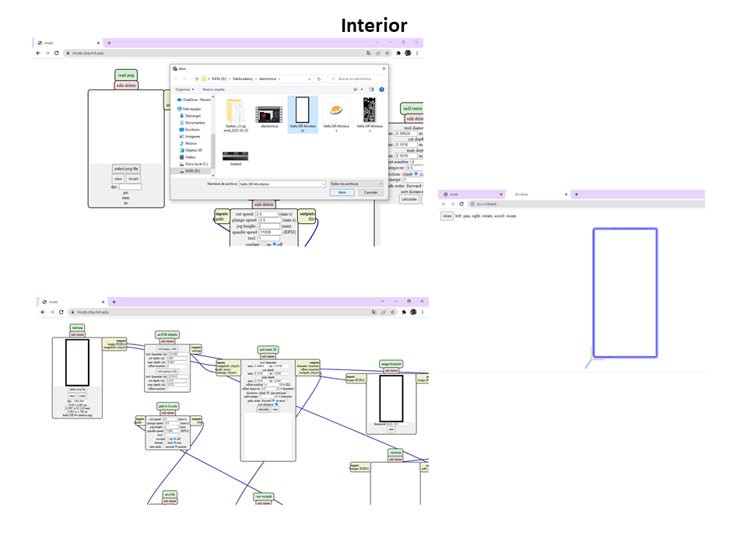Click the Nombre de archivo text field

(x=281, y=184)
